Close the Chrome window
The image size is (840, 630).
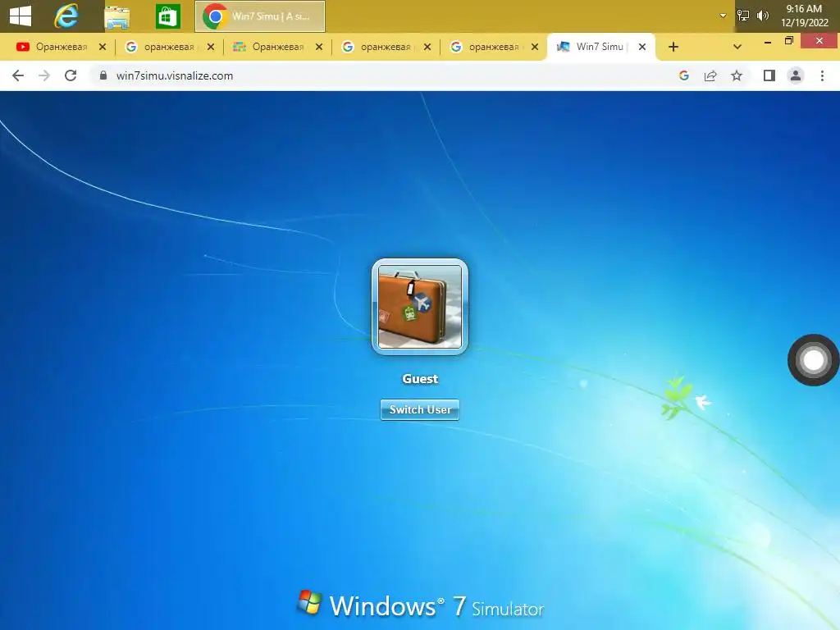click(819, 41)
